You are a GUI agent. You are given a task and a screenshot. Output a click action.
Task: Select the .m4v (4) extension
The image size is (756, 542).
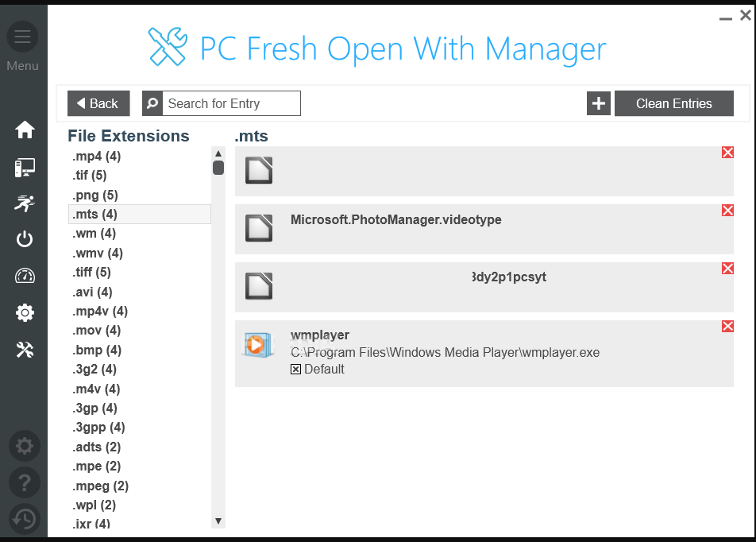pyautogui.click(x=96, y=389)
